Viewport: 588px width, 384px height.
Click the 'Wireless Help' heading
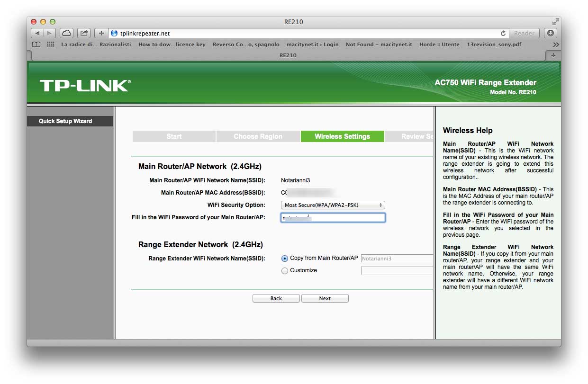(468, 130)
